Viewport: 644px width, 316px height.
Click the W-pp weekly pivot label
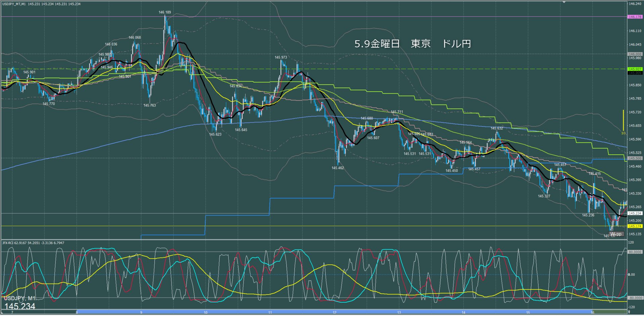[616, 234]
